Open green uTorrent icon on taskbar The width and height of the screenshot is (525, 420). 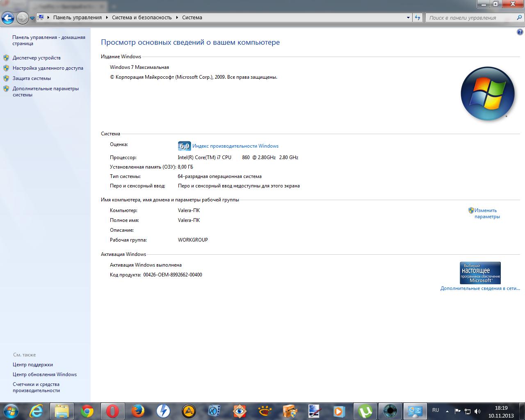click(365, 411)
